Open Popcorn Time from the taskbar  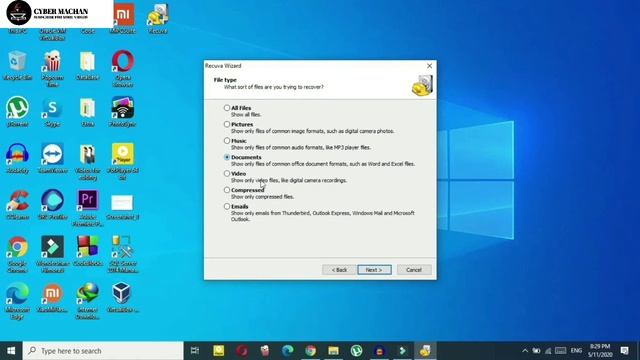265,351
